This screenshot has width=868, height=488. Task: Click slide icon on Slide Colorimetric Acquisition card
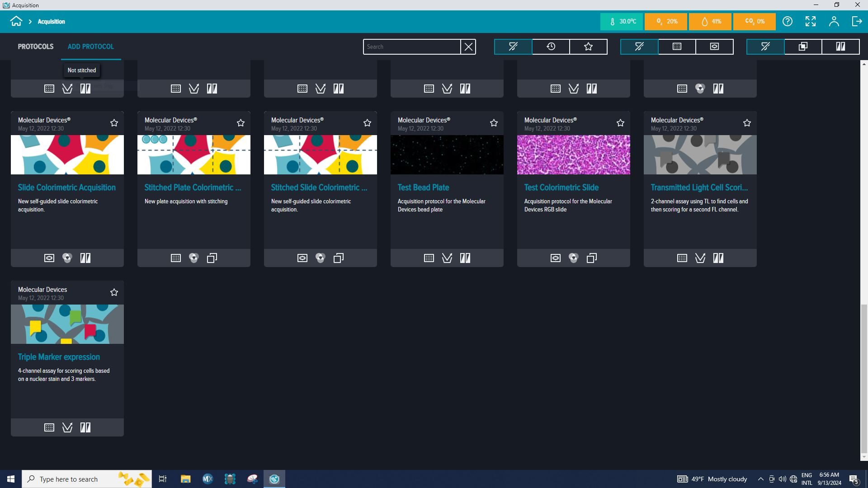tap(49, 258)
